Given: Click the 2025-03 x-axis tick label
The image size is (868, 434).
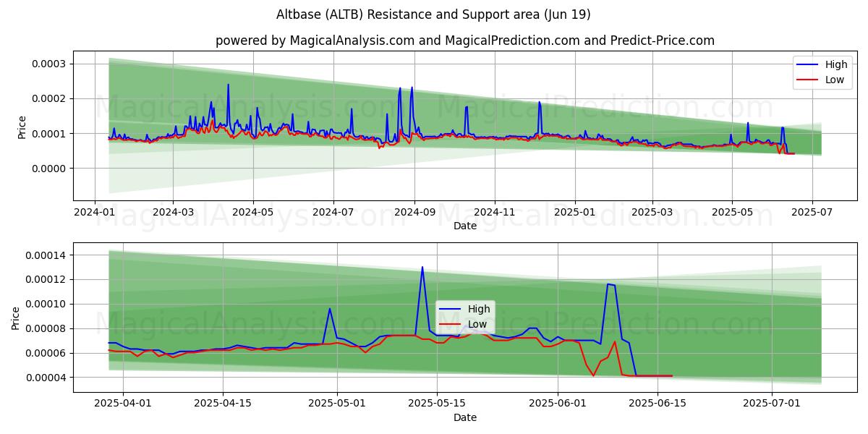Looking at the screenshot, I should [x=652, y=212].
